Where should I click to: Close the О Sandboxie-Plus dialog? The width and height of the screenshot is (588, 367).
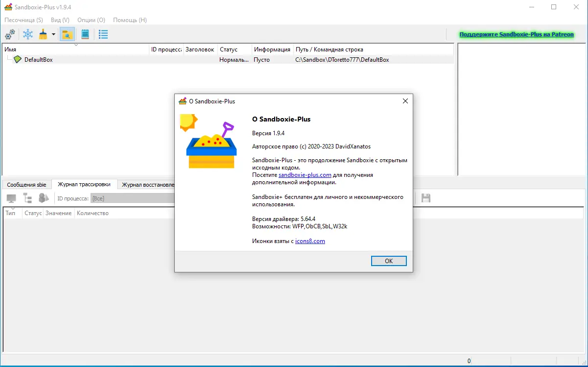click(x=405, y=101)
